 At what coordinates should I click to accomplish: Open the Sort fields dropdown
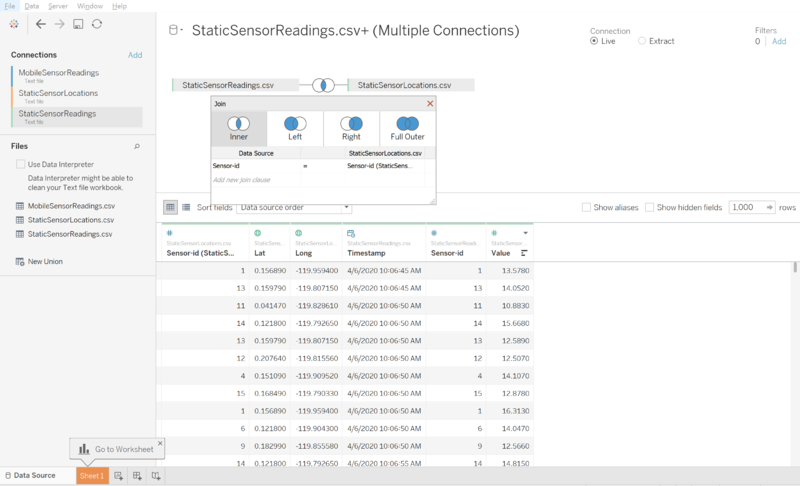(295, 207)
